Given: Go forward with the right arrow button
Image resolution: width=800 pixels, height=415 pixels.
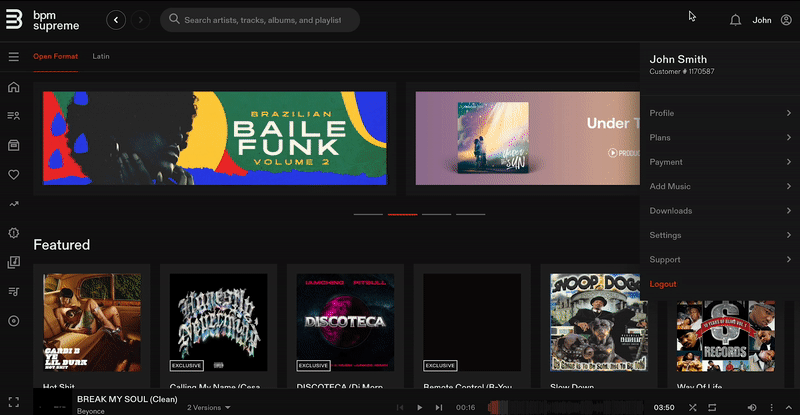Looking at the screenshot, I should coord(140,20).
